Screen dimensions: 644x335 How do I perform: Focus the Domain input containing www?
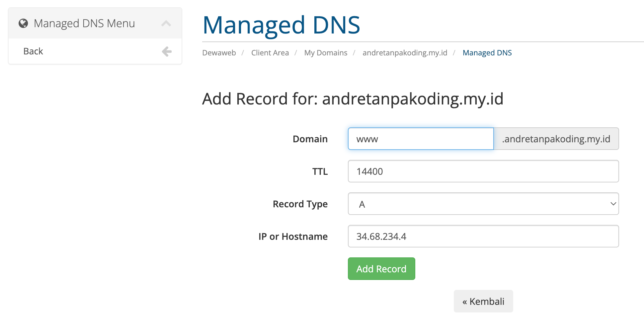(420, 139)
